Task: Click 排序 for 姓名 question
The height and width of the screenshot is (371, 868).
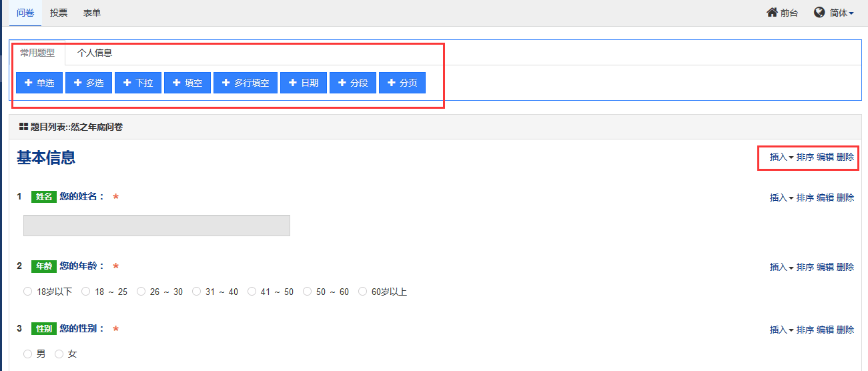Action: tap(805, 198)
